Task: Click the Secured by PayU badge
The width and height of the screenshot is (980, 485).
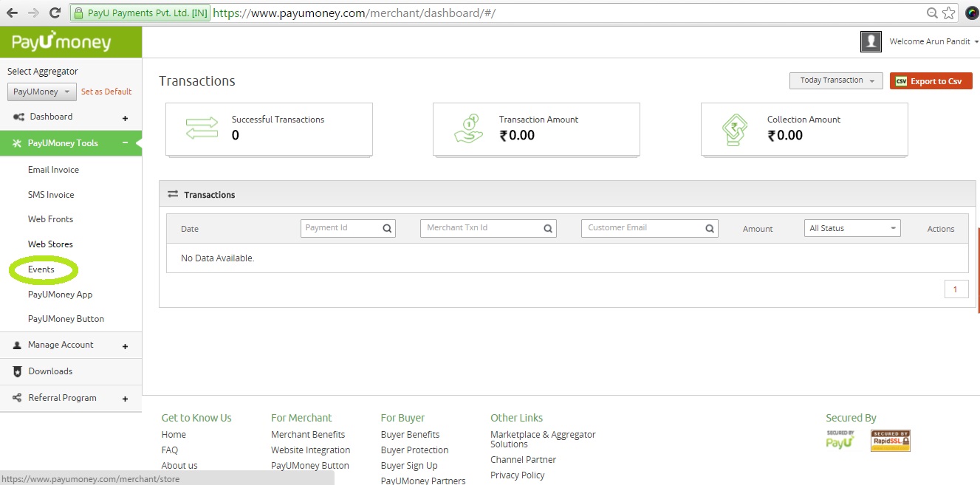Action: pyautogui.click(x=840, y=440)
